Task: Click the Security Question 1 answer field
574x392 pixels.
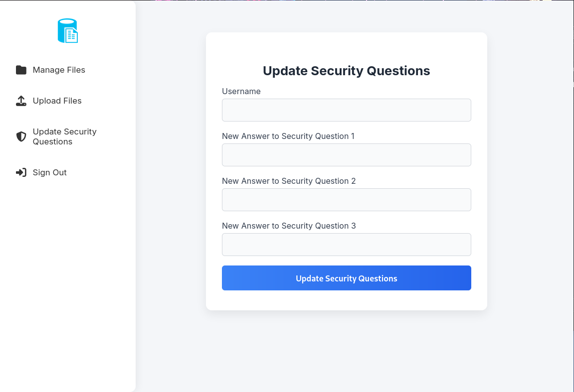Action: (x=346, y=155)
